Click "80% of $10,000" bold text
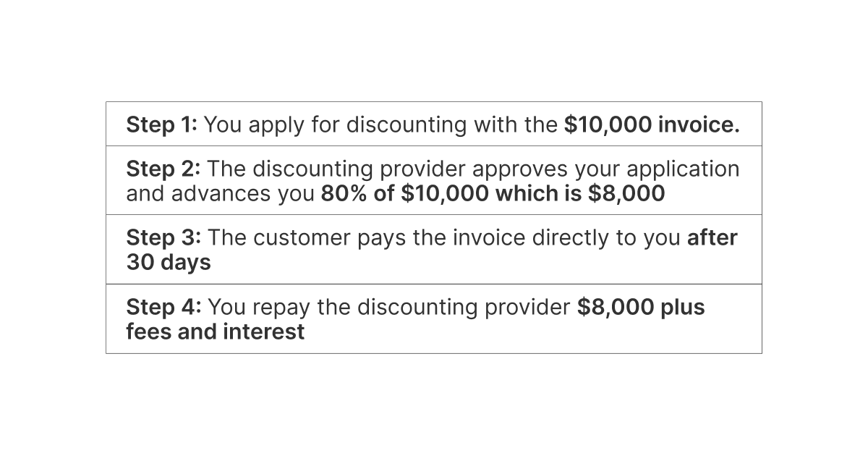This screenshot has width=868, height=456. pos(402,193)
